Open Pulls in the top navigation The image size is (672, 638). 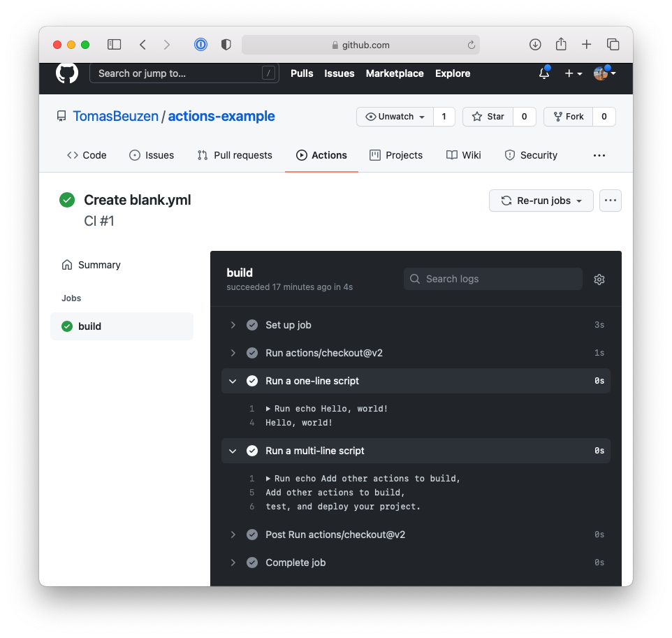(302, 73)
